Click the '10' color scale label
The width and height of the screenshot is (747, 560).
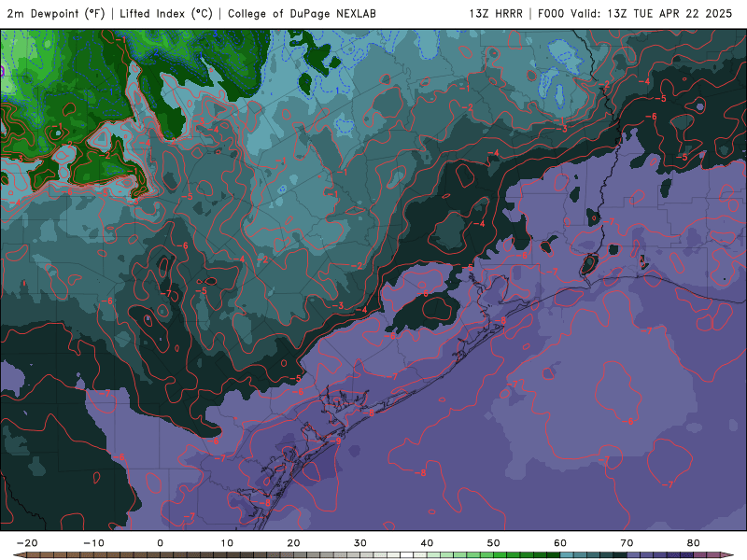[x=227, y=543]
